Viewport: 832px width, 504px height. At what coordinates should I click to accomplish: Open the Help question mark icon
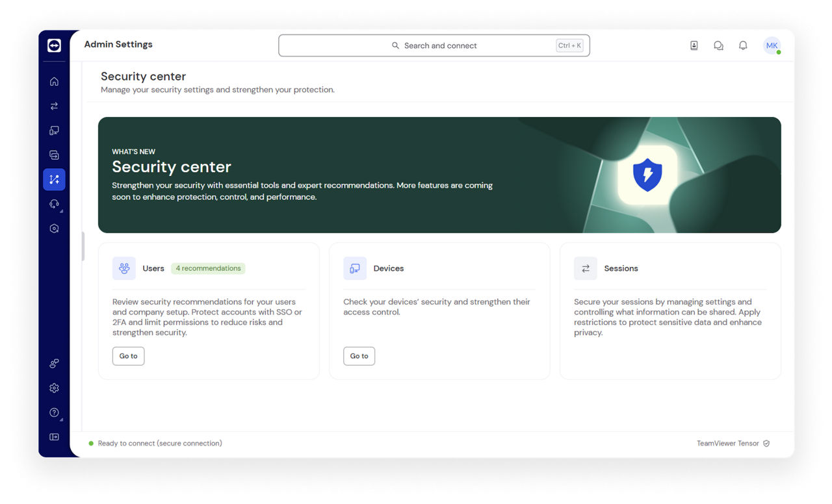54,412
